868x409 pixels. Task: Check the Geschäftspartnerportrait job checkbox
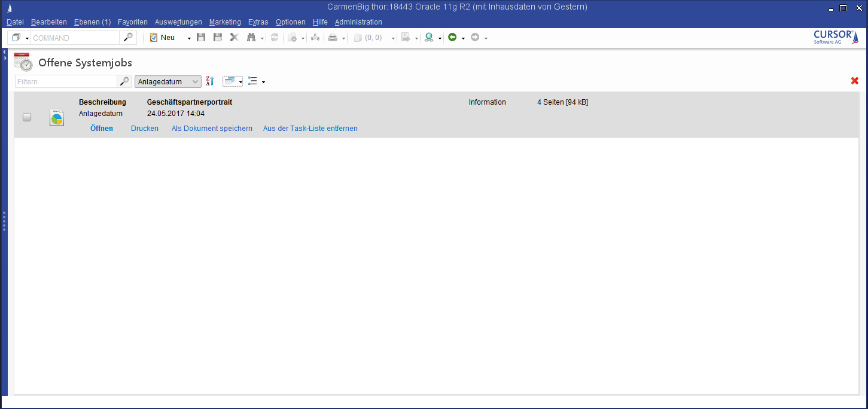tap(27, 117)
